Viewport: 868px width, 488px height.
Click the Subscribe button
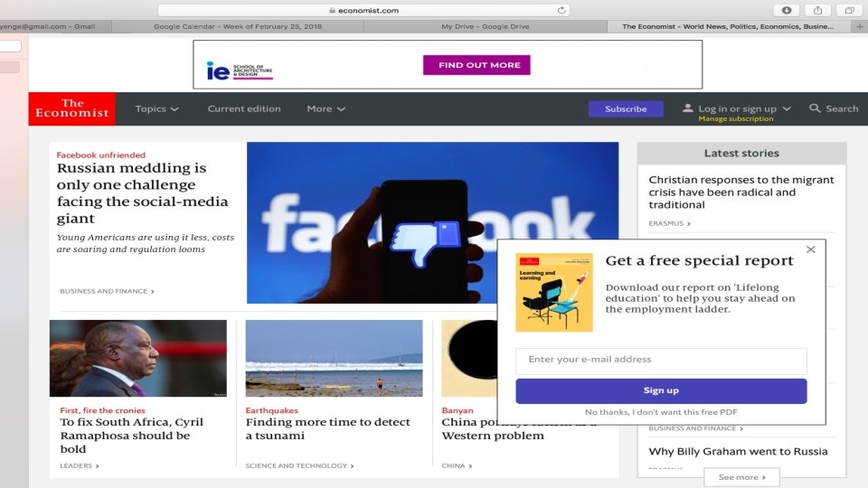click(626, 109)
